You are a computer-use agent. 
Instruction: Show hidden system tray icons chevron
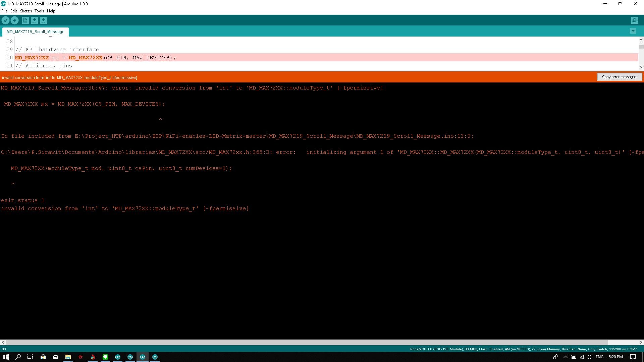(x=565, y=357)
